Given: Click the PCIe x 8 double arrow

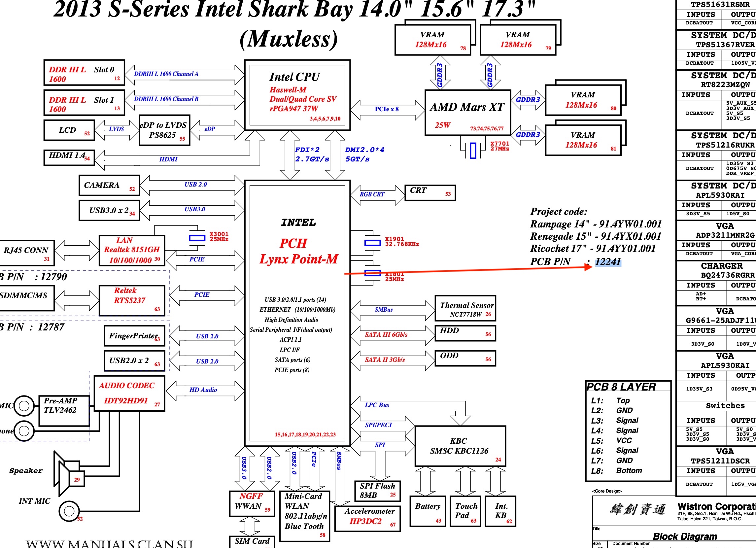Looking at the screenshot, I should (x=387, y=110).
